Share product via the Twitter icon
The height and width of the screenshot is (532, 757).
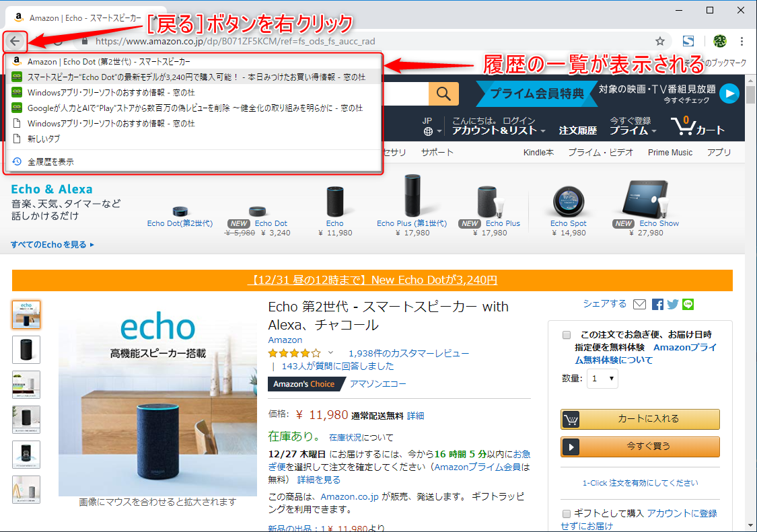coord(672,304)
